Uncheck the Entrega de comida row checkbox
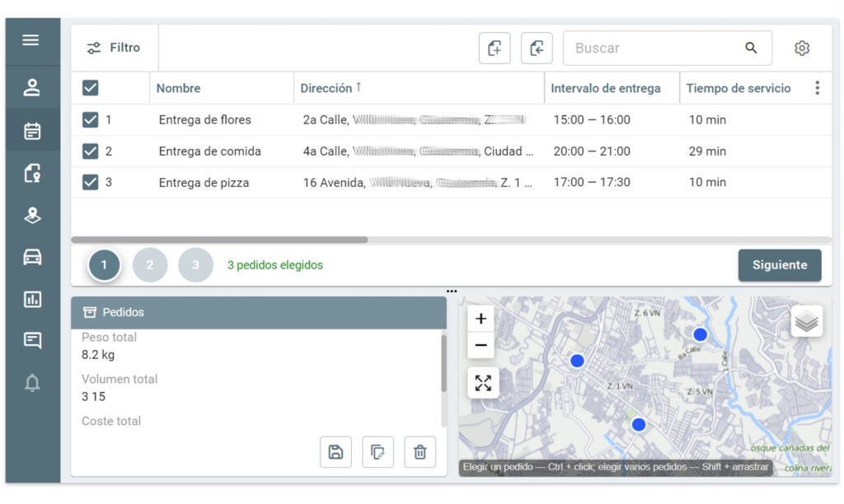This screenshot has width=844, height=504. (x=91, y=152)
